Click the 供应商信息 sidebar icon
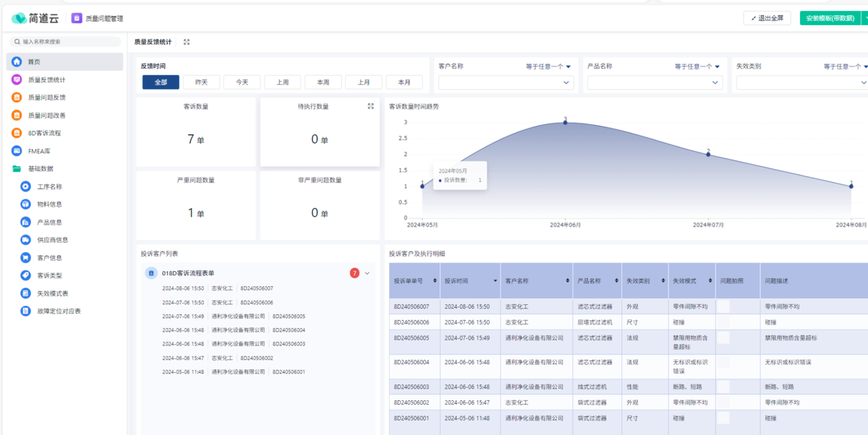The width and height of the screenshot is (868, 435). pos(26,240)
